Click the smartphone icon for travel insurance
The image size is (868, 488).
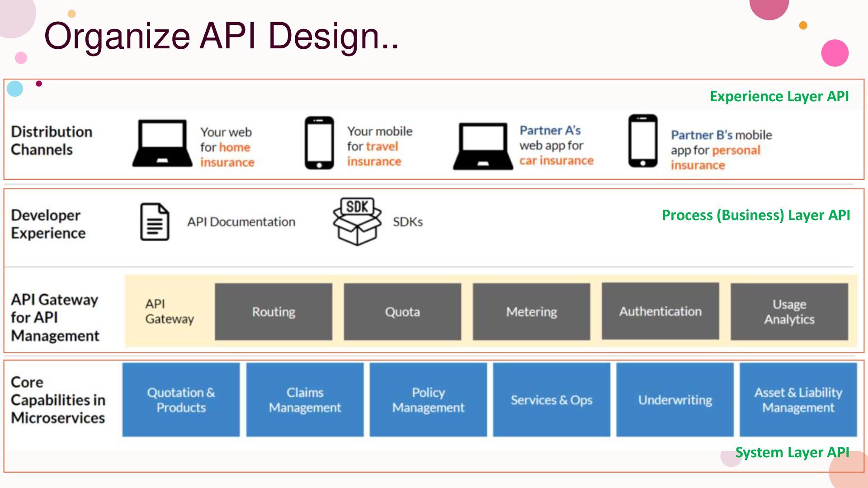click(319, 143)
